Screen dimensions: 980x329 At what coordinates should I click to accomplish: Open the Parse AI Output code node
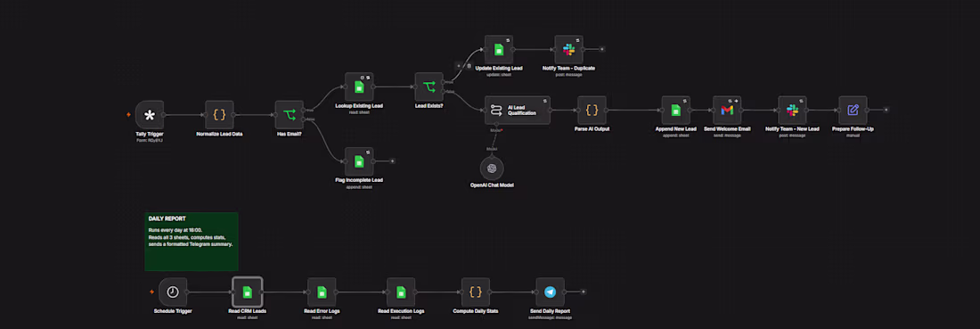coord(592,110)
